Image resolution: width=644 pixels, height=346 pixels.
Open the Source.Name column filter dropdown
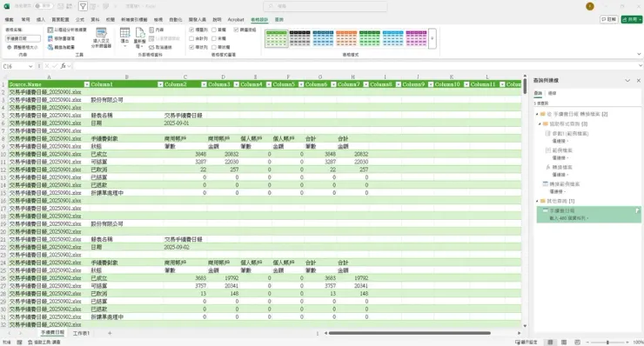pos(87,84)
